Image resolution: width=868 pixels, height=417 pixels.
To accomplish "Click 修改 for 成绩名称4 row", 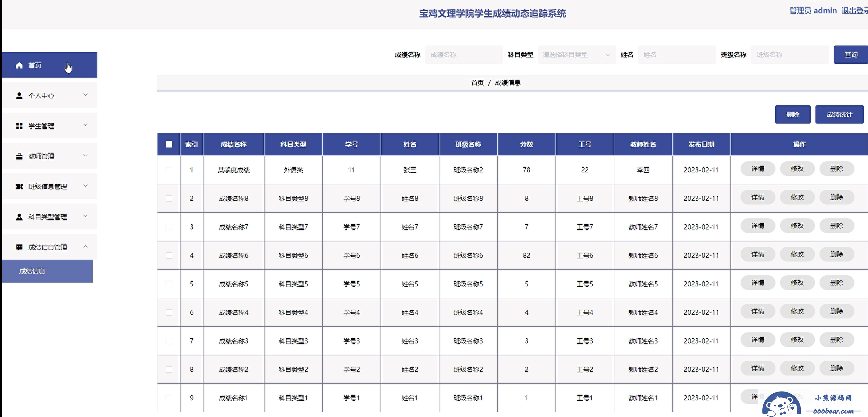I will 797,311.
